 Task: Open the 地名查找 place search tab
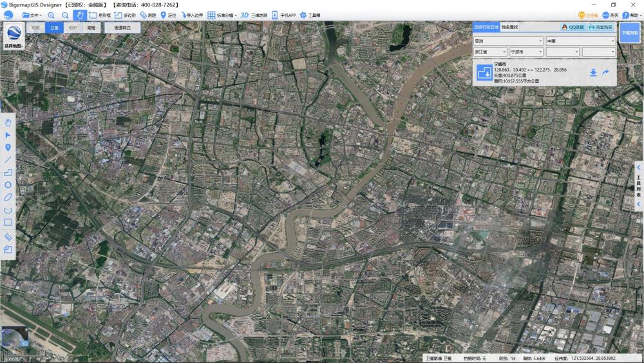point(509,27)
